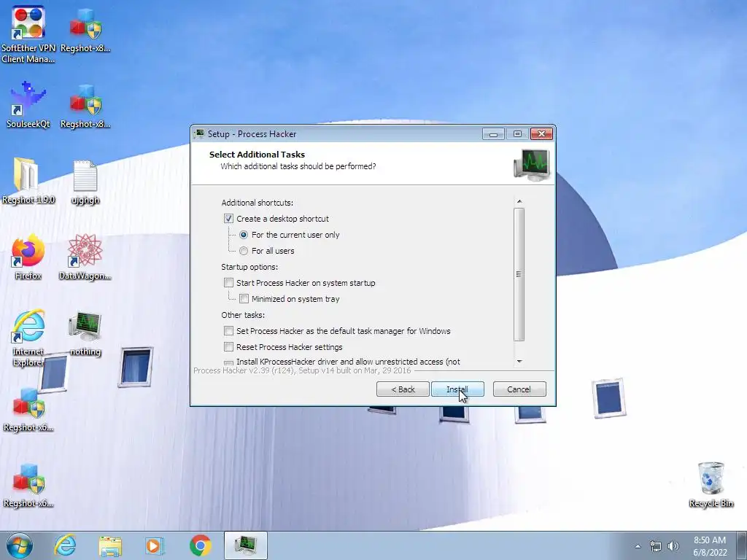
Task: Click the Process Hacker setup taskbar button
Action: coord(246,545)
